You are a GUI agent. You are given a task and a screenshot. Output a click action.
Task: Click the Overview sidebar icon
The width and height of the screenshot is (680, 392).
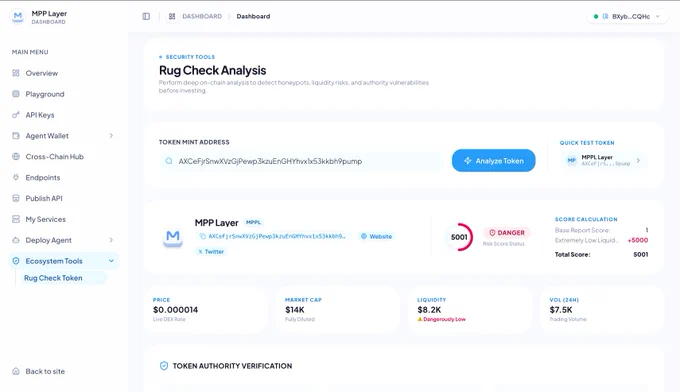tap(16, 73)
